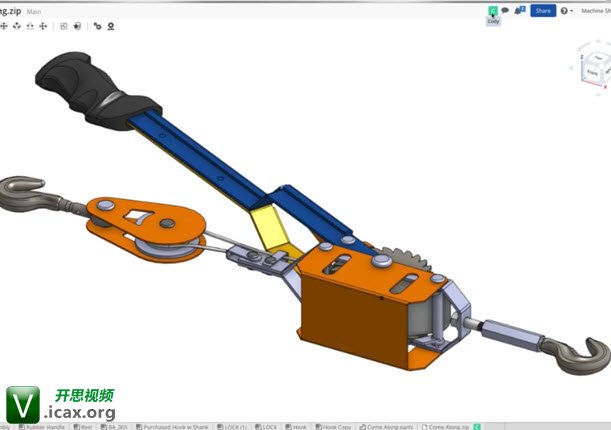This screenshot has width=611, height=430.
Task: Click the up rotate arrow above view cube
Action: [x=598, y=41]
